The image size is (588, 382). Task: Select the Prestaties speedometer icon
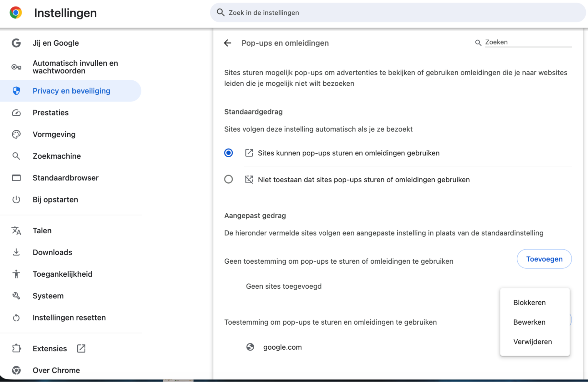16,112
